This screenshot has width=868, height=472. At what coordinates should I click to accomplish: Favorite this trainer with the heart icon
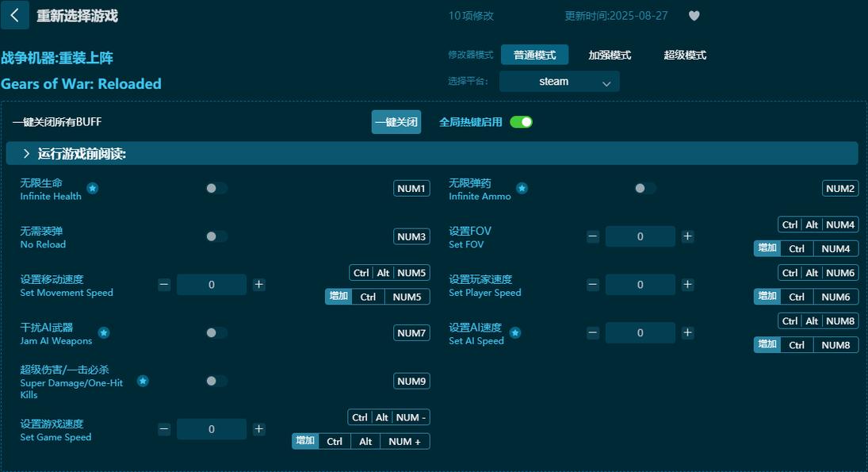click(x=694, y=16)
